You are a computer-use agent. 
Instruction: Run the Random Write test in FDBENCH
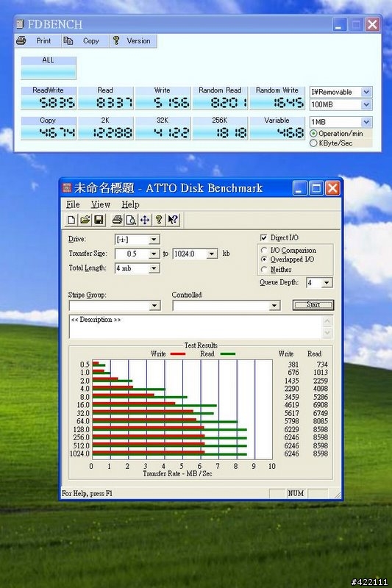click(x=277, y=98)
